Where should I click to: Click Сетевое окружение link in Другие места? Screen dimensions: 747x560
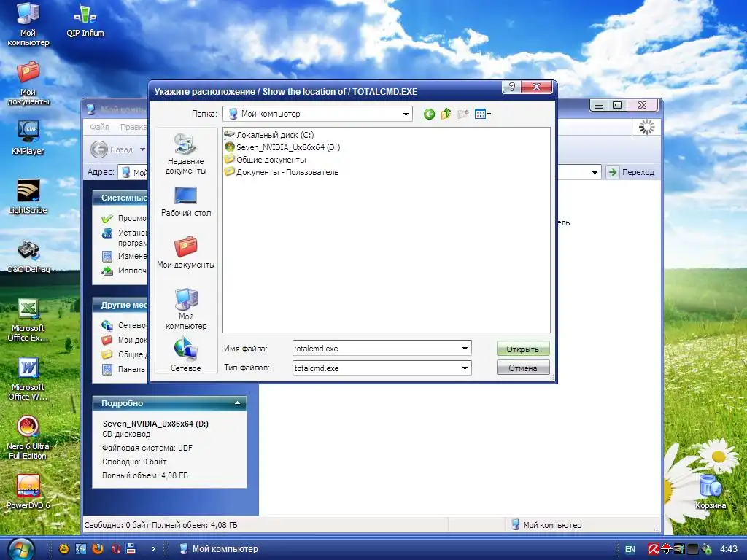click(125, 325)
